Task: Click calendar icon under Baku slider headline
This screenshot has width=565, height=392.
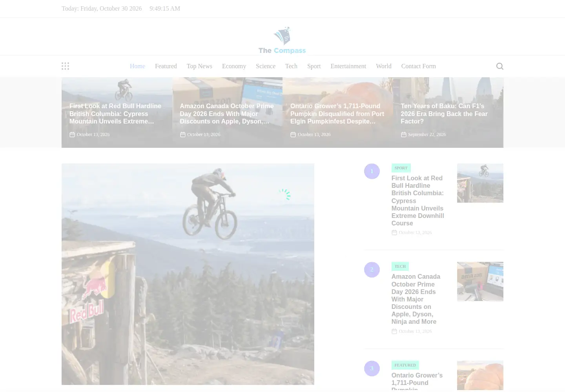Action: pyautogui.click(x=403, y=134)
